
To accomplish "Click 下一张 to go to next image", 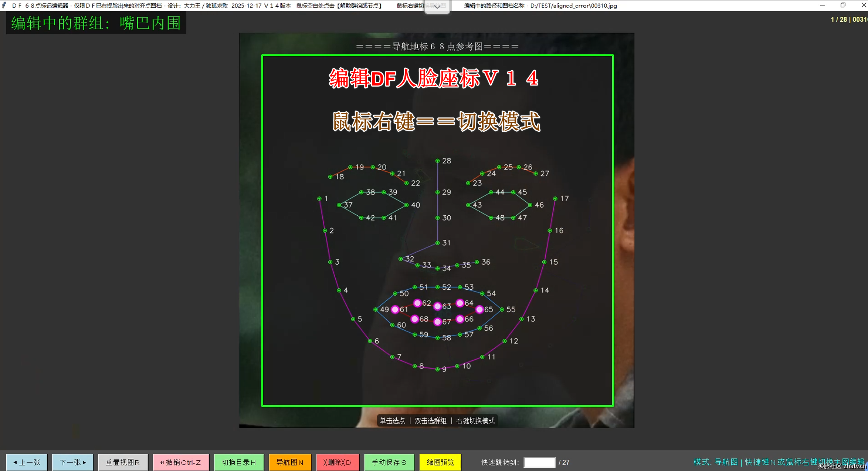I will pos(72,462).
